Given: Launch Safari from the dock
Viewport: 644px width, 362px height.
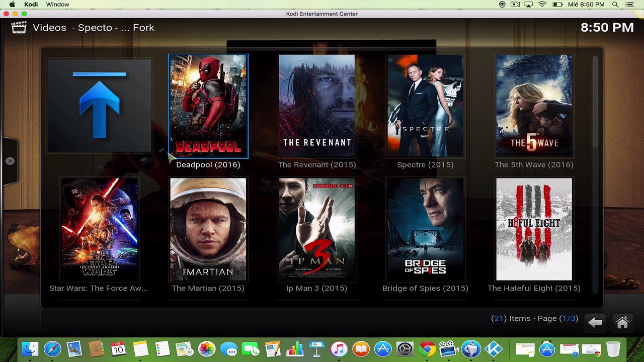Looking at the screenshot, I should (x=52, y=349).
